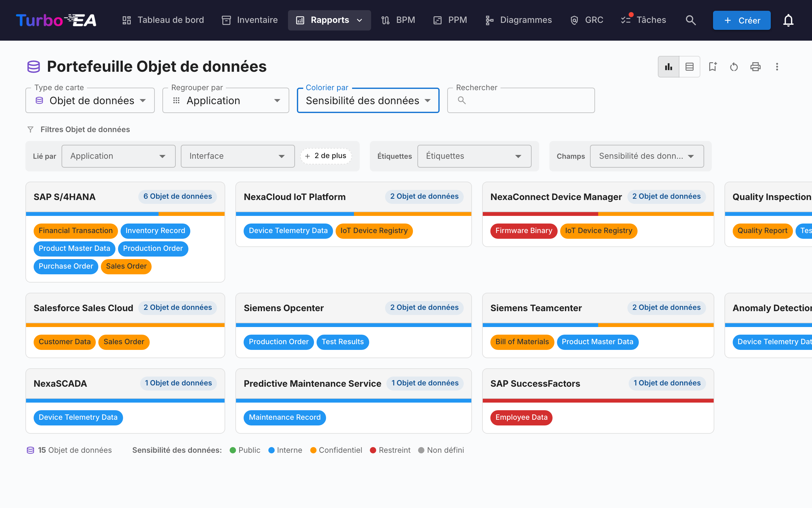Open Champs Sensibilité des données dropdown
812x508 pixels.
(x=646, y=156)
